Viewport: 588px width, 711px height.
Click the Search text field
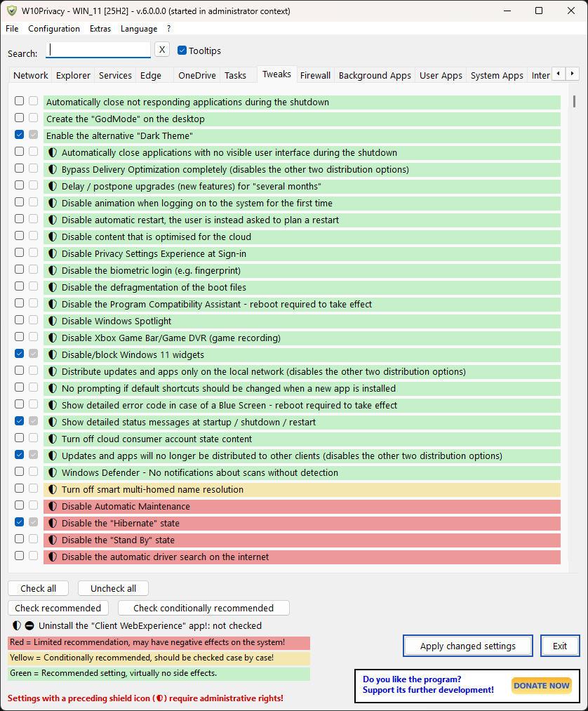pos(98,50)
